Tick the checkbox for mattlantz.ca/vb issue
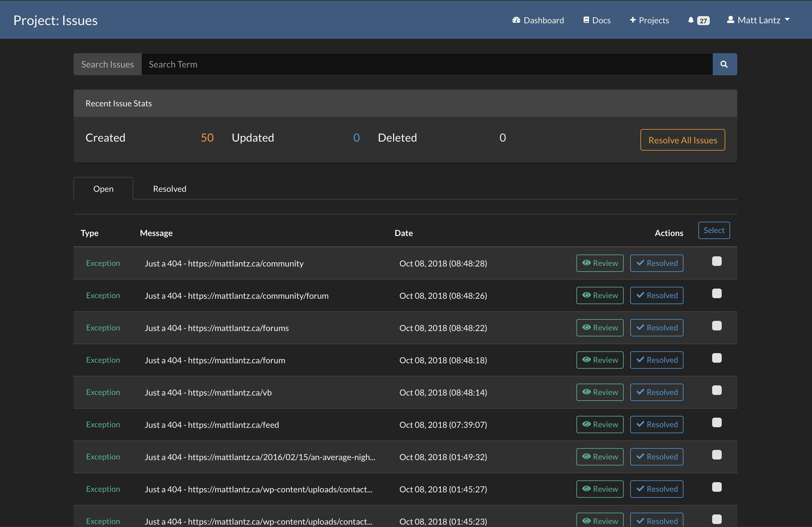The height and width of the screenshot is (527, 812). coord(717,390)
